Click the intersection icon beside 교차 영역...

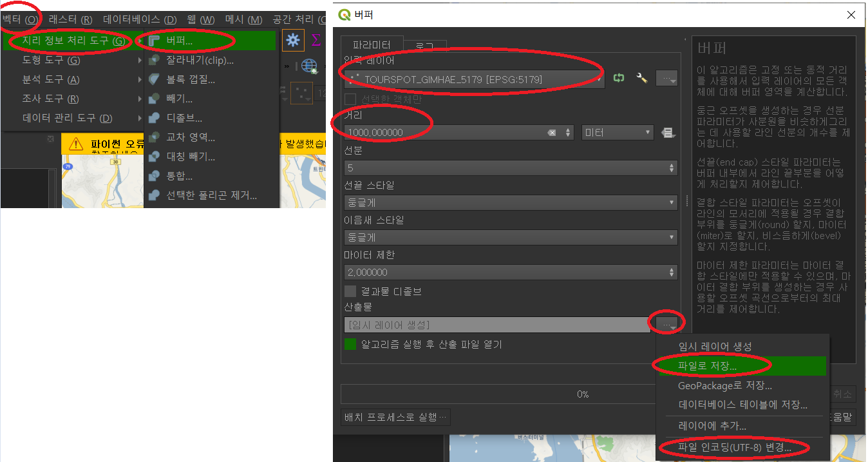point(154,138)
